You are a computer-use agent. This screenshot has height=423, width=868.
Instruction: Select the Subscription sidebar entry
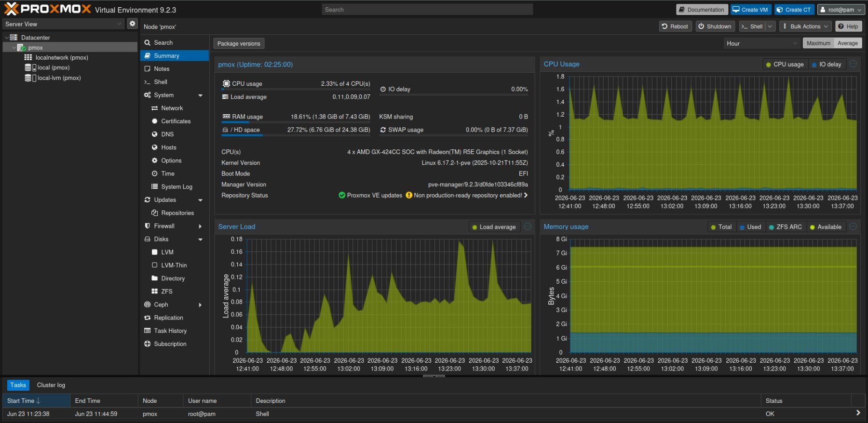pyautogui.click(x=170, y=344)
